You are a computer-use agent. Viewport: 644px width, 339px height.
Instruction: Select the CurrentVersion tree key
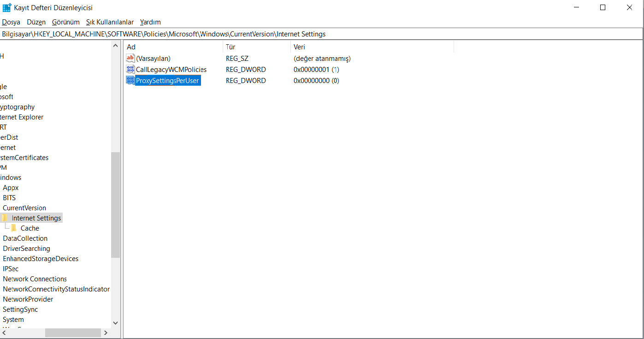24,208
